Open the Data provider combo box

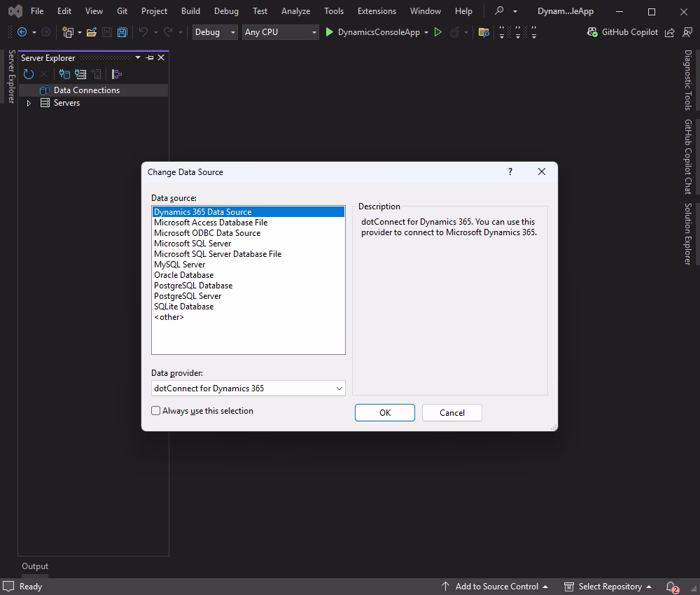point(248,388)
